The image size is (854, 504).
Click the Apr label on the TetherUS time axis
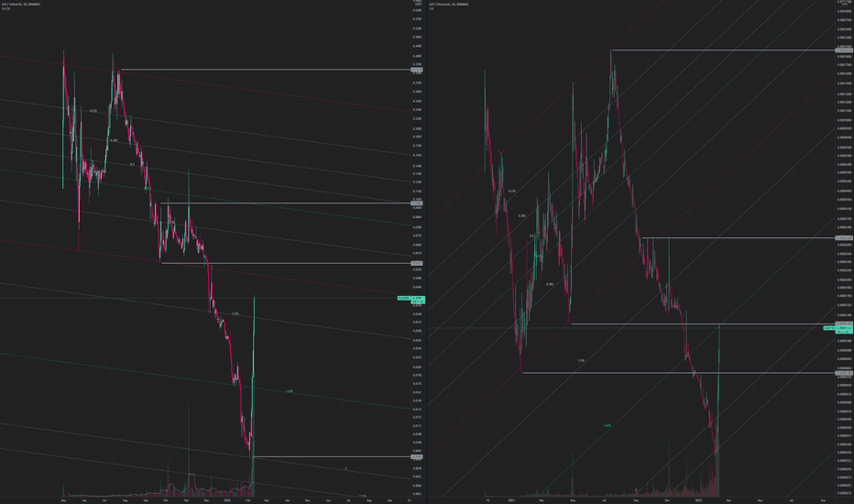[x=287, y=499]
